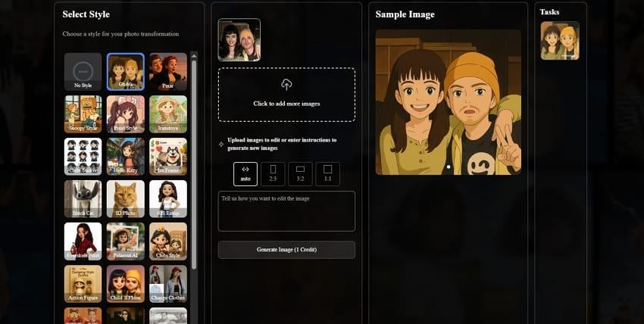This screenshot has height=324, width=644.
Task: Click the 'Select Style' heading
Action: tap(86, 14)
